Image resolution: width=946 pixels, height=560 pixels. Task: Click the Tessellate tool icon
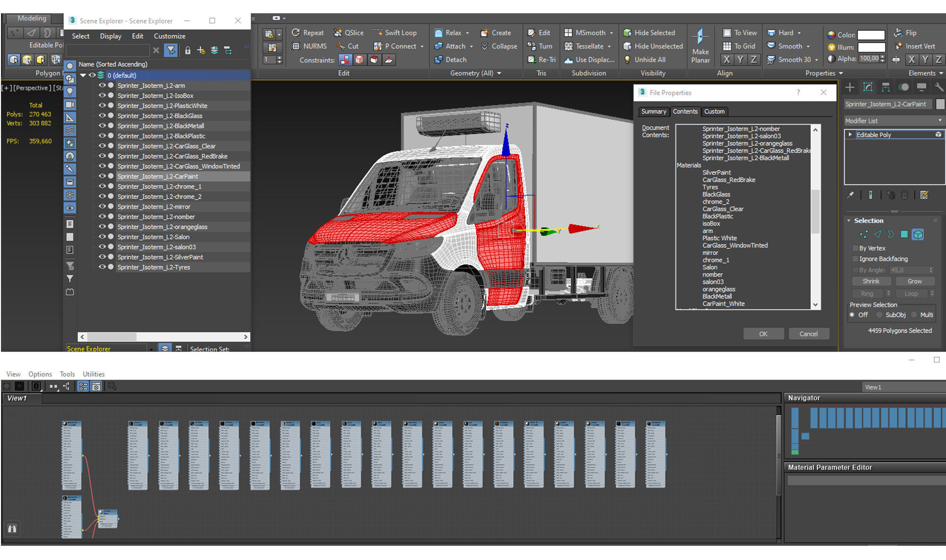click(x=569, y=46)
